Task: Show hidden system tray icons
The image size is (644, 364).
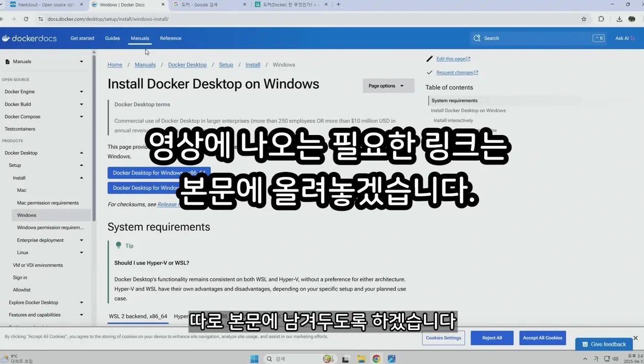Action: 585,359
